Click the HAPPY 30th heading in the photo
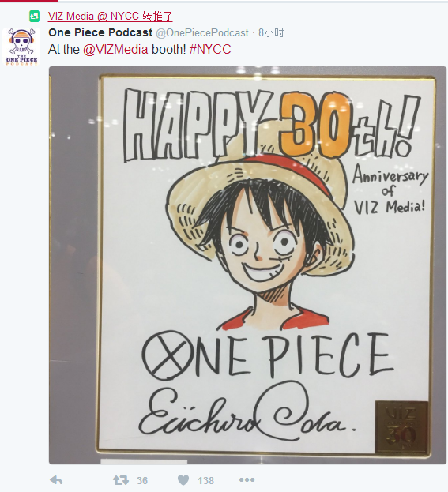 tap(272, 126)
